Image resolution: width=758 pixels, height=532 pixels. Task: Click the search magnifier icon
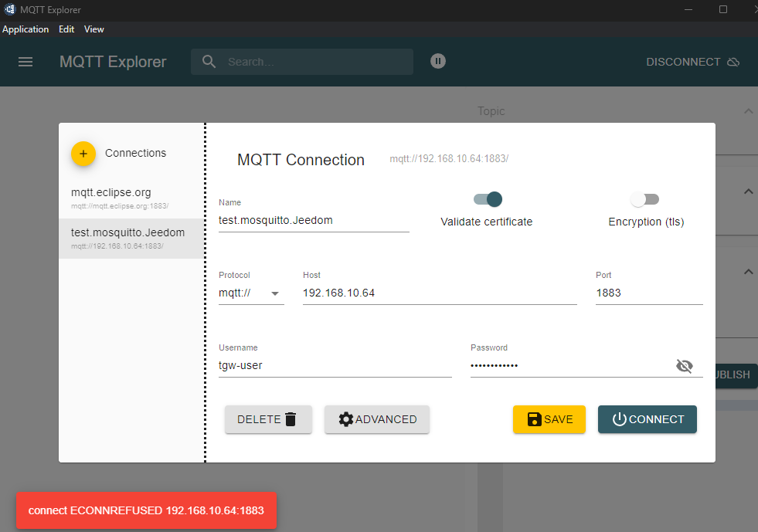coord(209,61)
